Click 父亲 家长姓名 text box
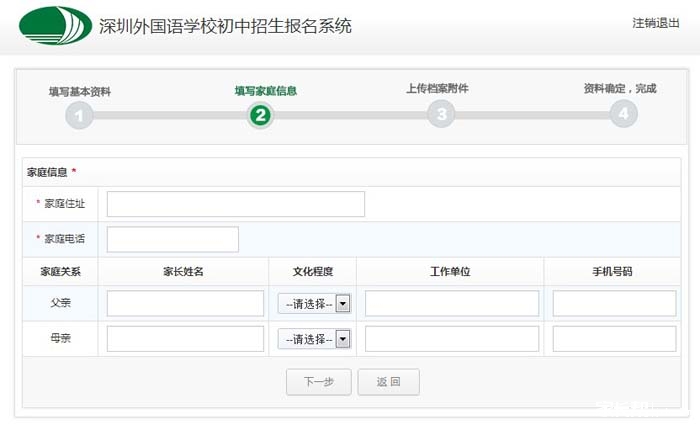Viewport: 700px width, 425px height. tap(185, 304)
